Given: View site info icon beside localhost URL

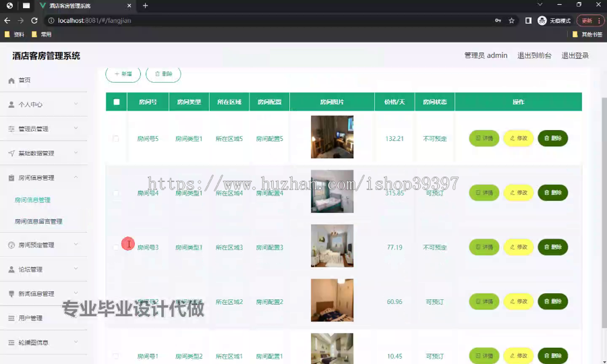Looking at the screenshot, I should (51, 20).
